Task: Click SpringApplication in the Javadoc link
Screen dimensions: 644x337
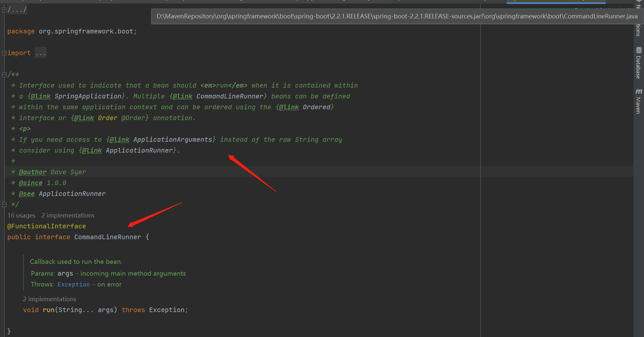Action: [x=88, y=96]
